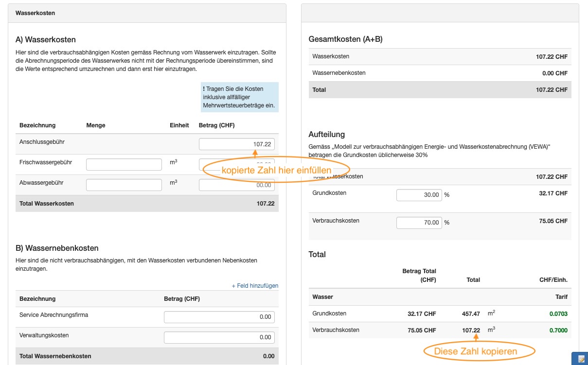The width and height of the screenshot is (588, 365).
Task: Click the green Grundkosten tariff 0.0703
Action: pyautogui.click(x=558, y=314)
